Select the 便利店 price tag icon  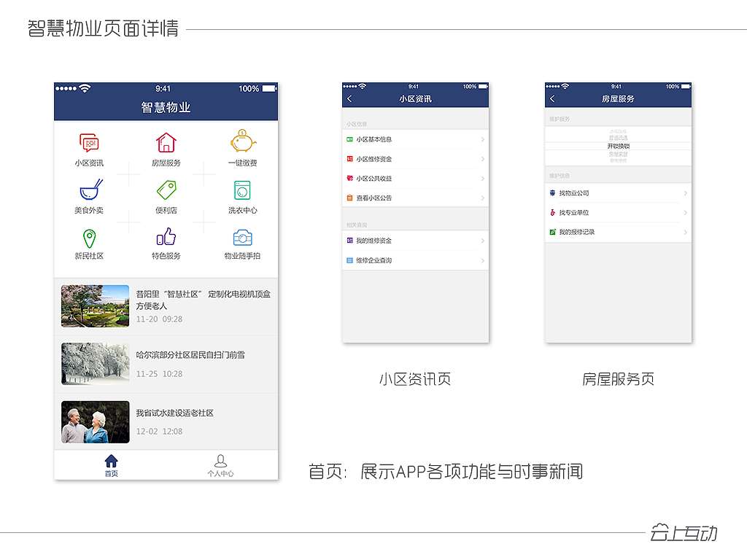[x=165, y=191]
